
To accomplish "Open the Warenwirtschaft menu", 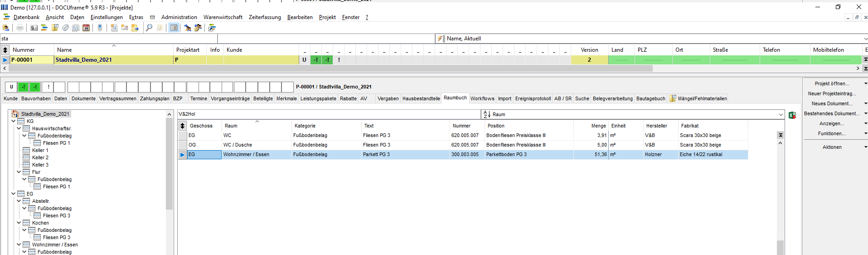I will tap(223, 17).
